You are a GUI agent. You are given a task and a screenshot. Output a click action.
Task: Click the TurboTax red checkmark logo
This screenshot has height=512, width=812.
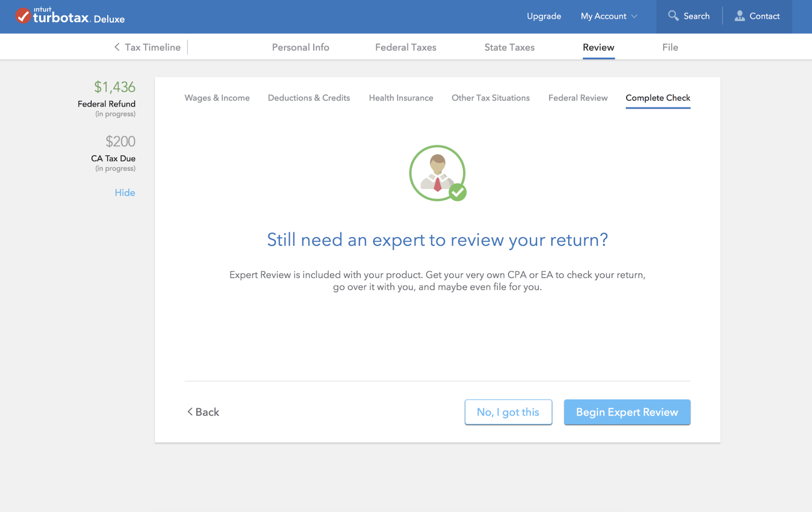(23, 16)
